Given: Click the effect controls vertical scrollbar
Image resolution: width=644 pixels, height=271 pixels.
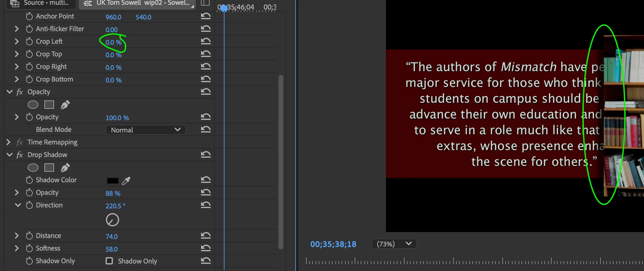Looking at the screenshot, I should click(281, 162).
